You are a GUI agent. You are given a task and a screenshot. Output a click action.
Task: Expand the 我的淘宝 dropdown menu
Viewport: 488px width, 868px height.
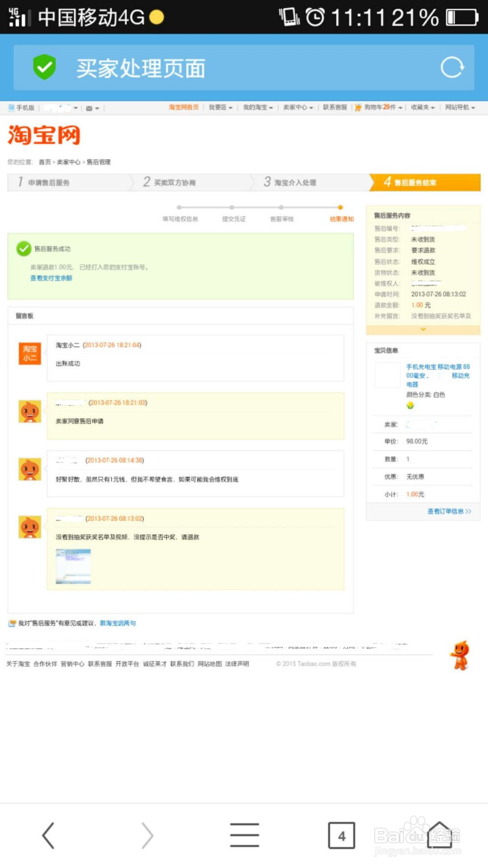[258, 107]
